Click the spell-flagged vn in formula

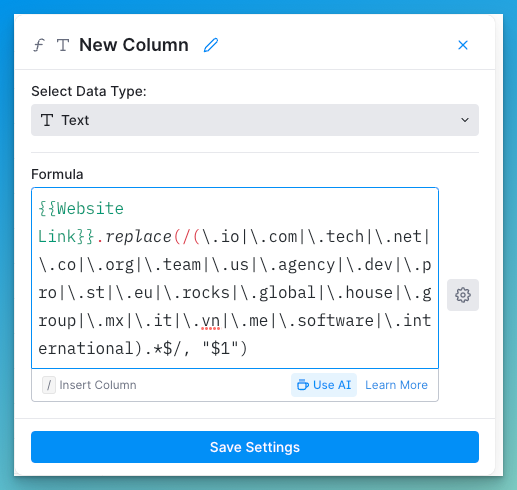[x=210, y=321]
